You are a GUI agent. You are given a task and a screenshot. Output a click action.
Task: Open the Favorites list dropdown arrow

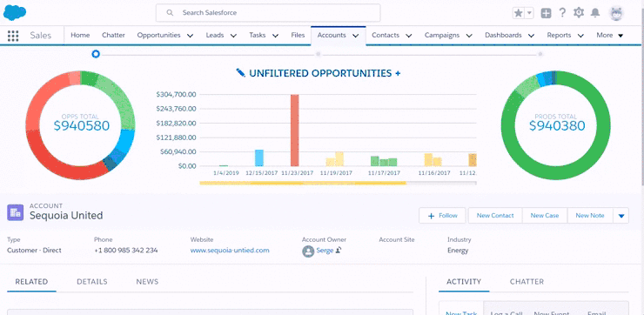529,13
